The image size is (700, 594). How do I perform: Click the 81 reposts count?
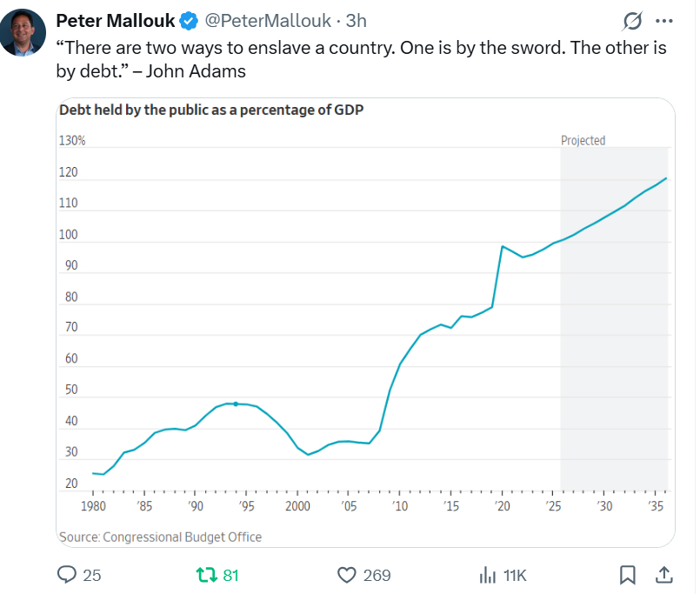click(x=231, y=576)
